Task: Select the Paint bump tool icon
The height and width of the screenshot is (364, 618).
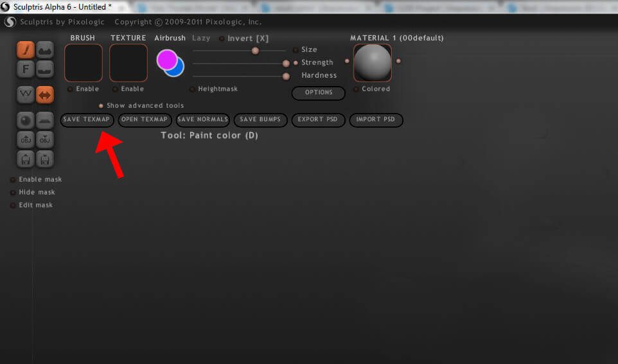Action: coord(45,50)
